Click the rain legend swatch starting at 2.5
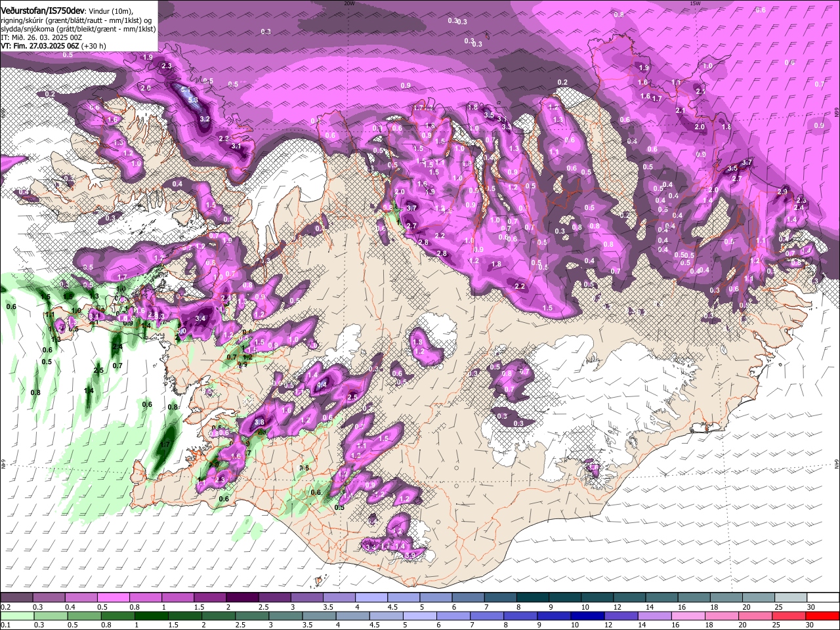The image size is (840, 630). click(x=253, y=616)
